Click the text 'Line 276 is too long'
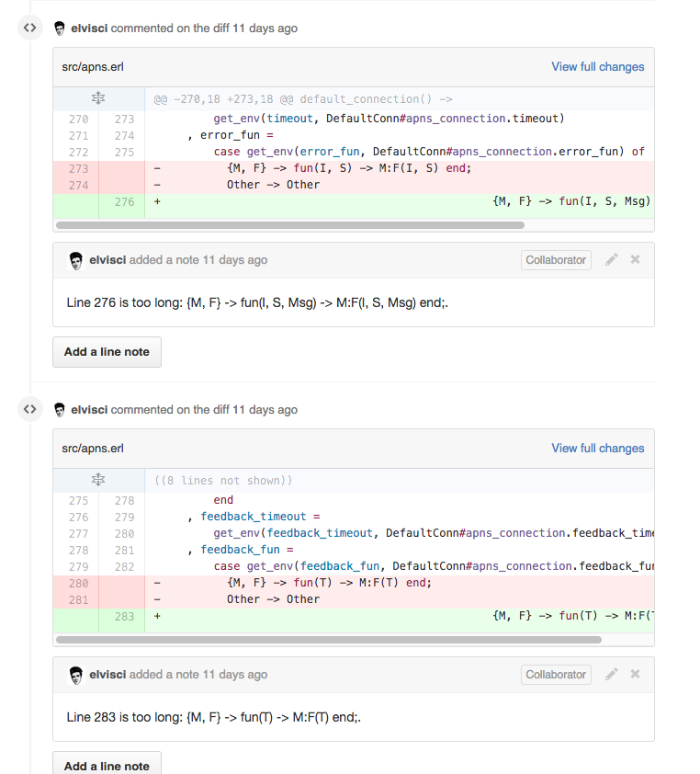The height and width of the screenshot is (774, 700). pyautogui.click(x=124, y=302)
